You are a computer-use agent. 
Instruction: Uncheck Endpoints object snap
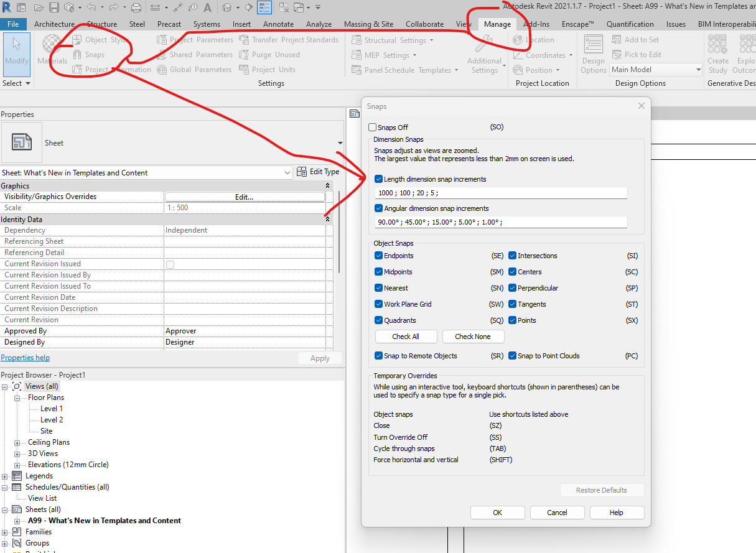pyautogui.click(x=378, y=255)
